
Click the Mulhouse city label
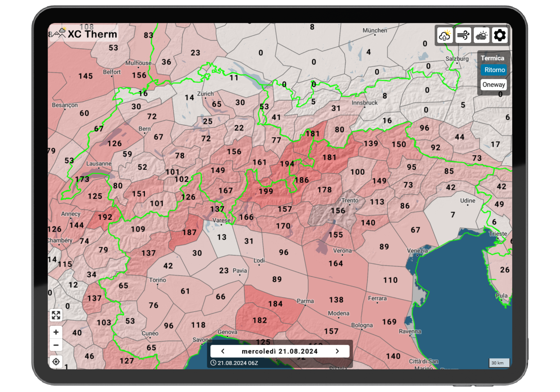pyautogui.click(x=138, y=63)
